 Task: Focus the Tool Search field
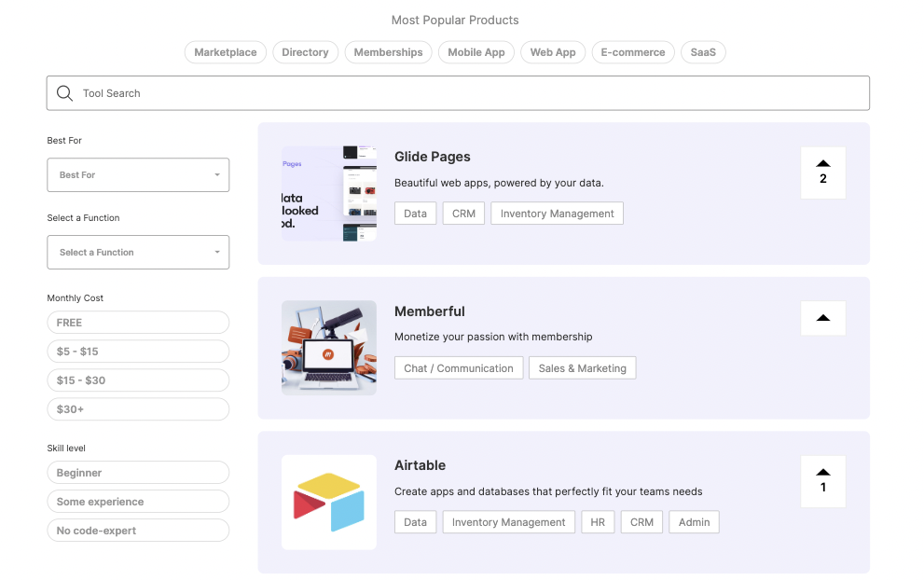click(458, 93)
